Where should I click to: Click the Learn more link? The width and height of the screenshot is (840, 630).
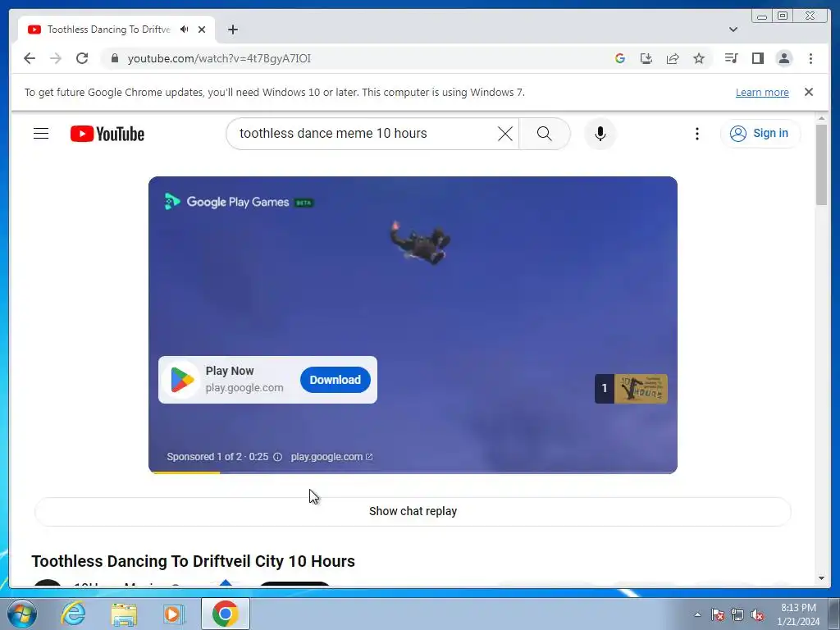coord(762,92)
